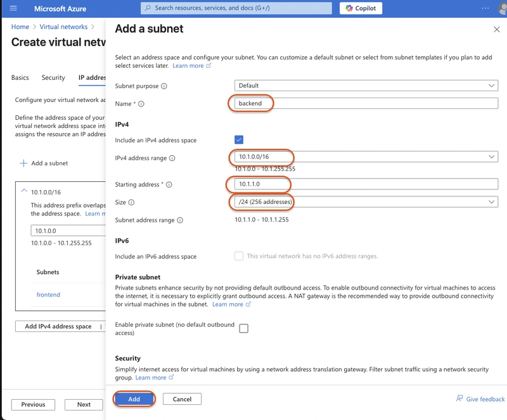Open the frontend subnet link
507x420 pixels.
click(48, 295)
